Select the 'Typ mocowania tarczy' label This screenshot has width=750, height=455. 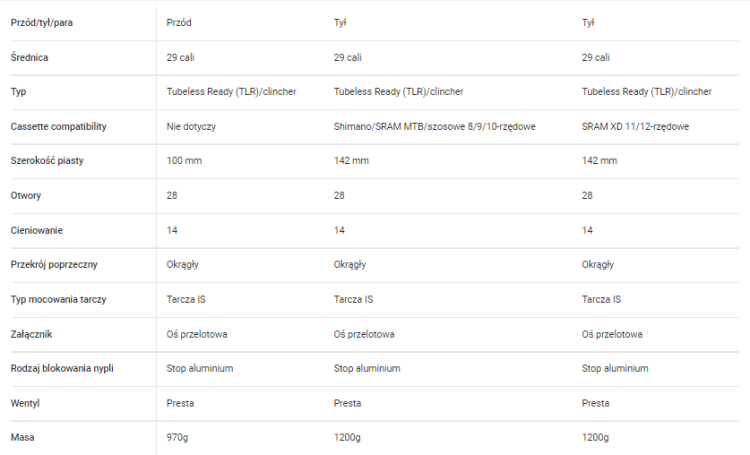tap(58, 300)
